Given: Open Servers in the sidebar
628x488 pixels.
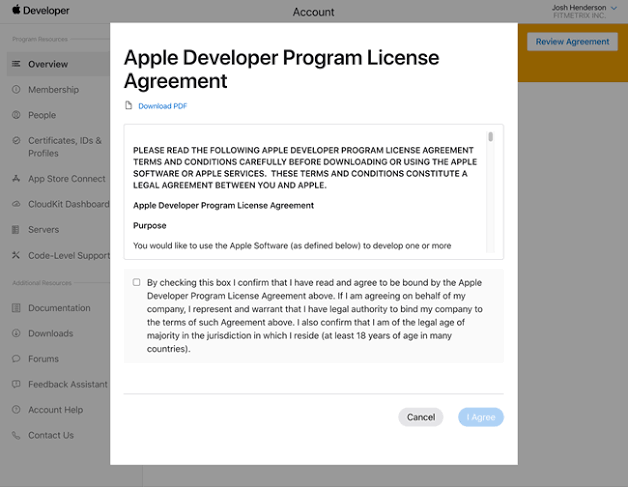Looking at the screenshot, I should tap(44, 230).
